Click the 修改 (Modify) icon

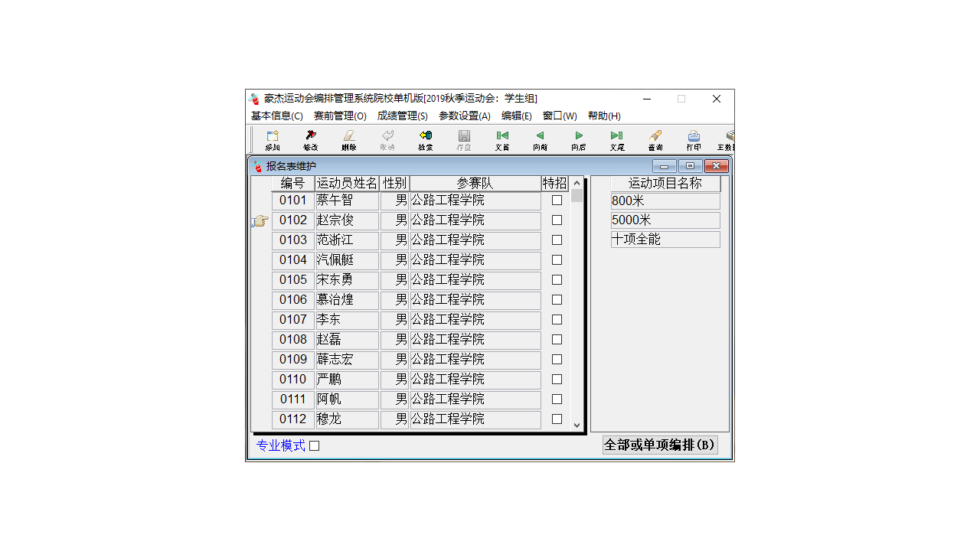[x=310, y=139]
